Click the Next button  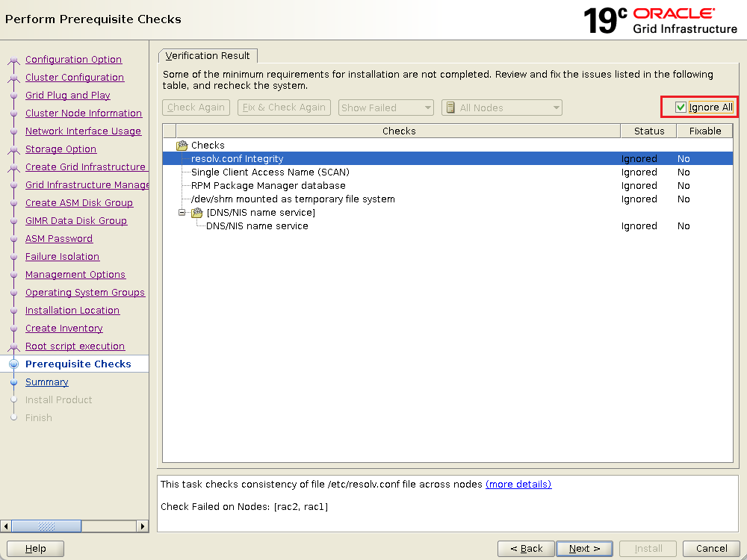click(584, 548)
